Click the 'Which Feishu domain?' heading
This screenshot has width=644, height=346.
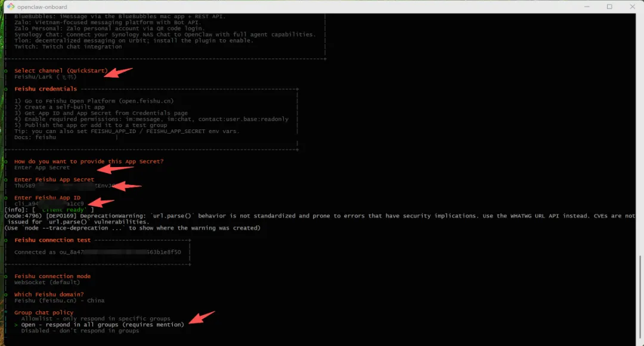[x=49, y=295]
